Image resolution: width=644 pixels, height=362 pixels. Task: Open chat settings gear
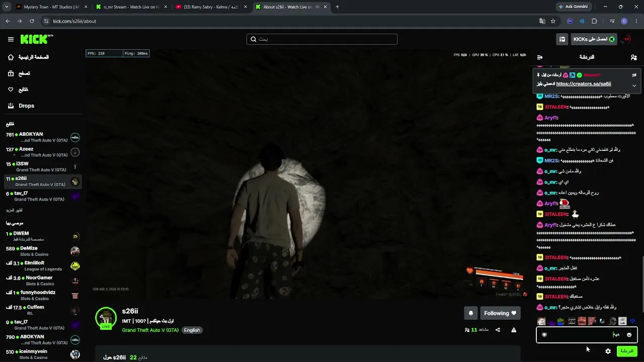pyautogui.click(x=608, y=351)
